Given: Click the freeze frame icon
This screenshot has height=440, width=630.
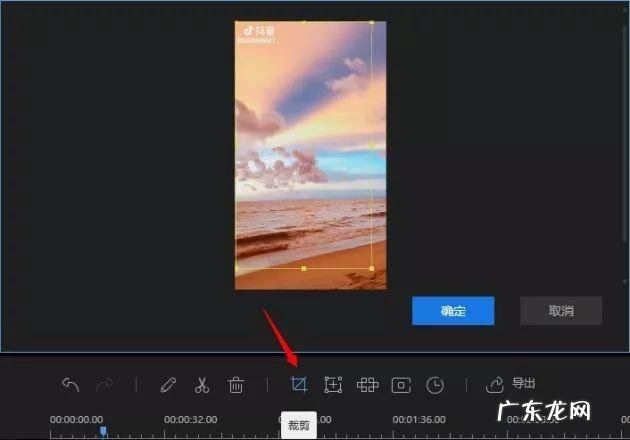Looking at the screenshot, I should tap(401, 384).
